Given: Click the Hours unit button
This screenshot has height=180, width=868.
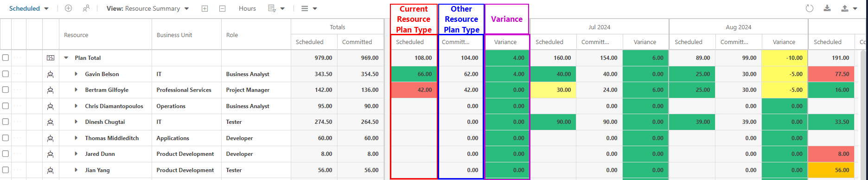Looking at the screenshot, I should 247,8.
